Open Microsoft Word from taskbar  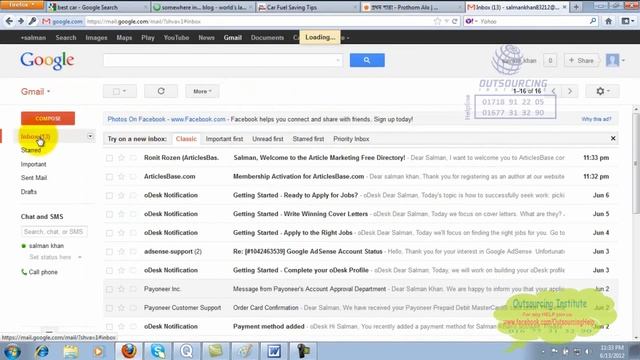click(x=274, y=351)
